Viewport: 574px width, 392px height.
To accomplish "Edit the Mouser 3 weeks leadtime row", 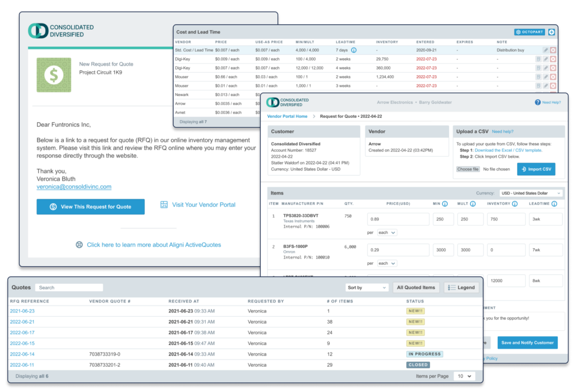I will tap(545, 86).
